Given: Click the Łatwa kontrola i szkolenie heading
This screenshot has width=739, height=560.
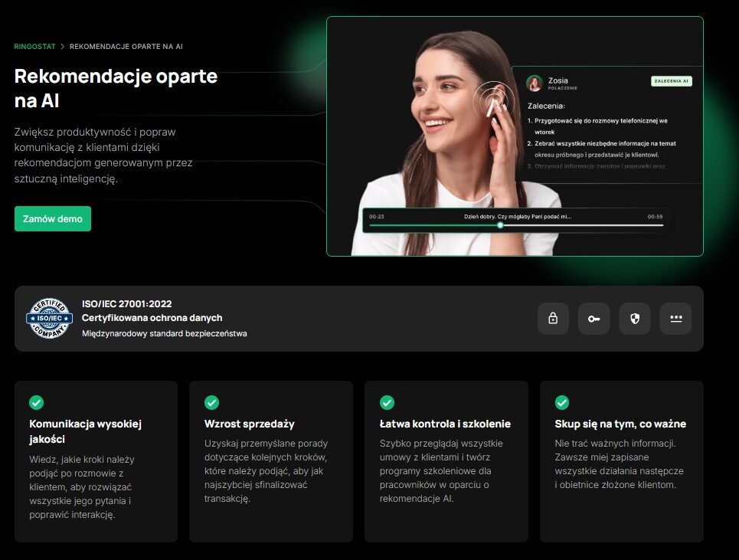Looking at the screenshot, I should (x=445, y=424).
